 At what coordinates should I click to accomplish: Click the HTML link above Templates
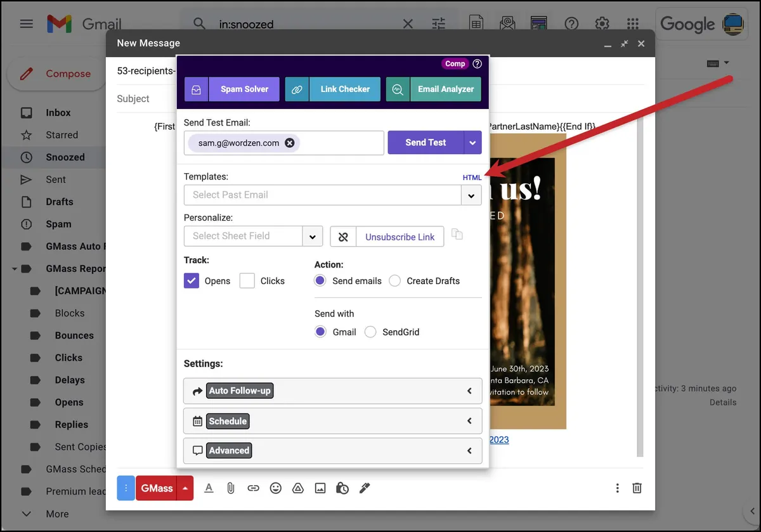tap(472, 178)
